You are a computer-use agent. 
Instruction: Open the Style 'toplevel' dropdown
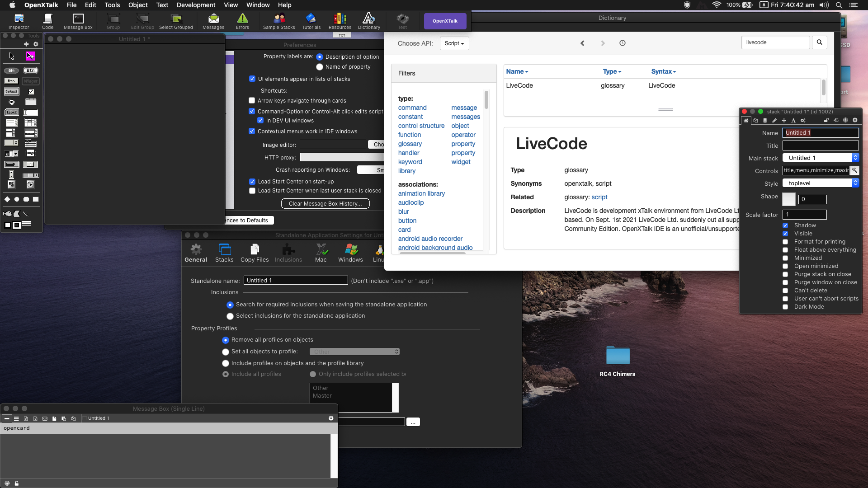(821, 183)
